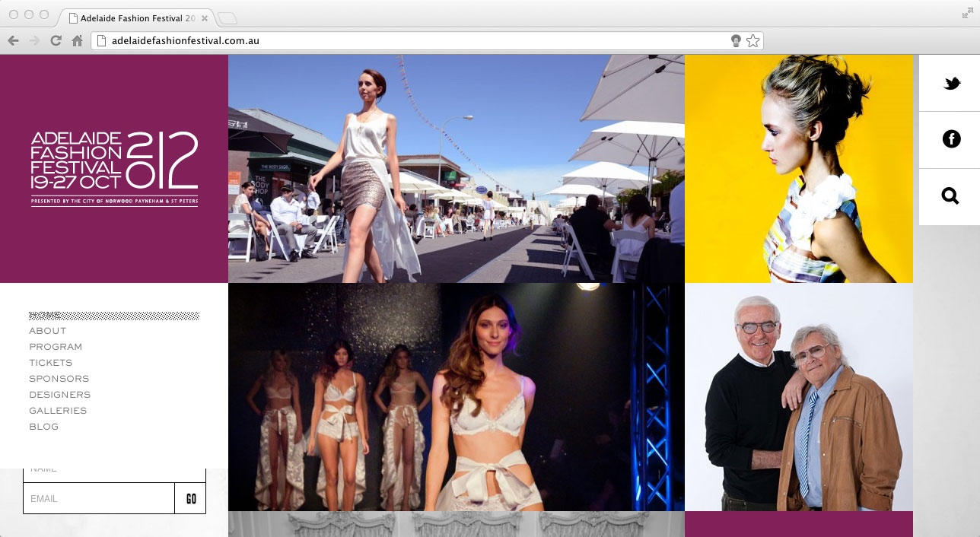The height and width of the screenshot is (537, 980).
Task: Bookmark page with star icon
Action: (x=752, y=41)
